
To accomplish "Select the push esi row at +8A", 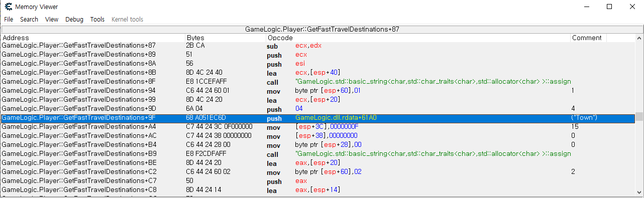I will point(318,64).
